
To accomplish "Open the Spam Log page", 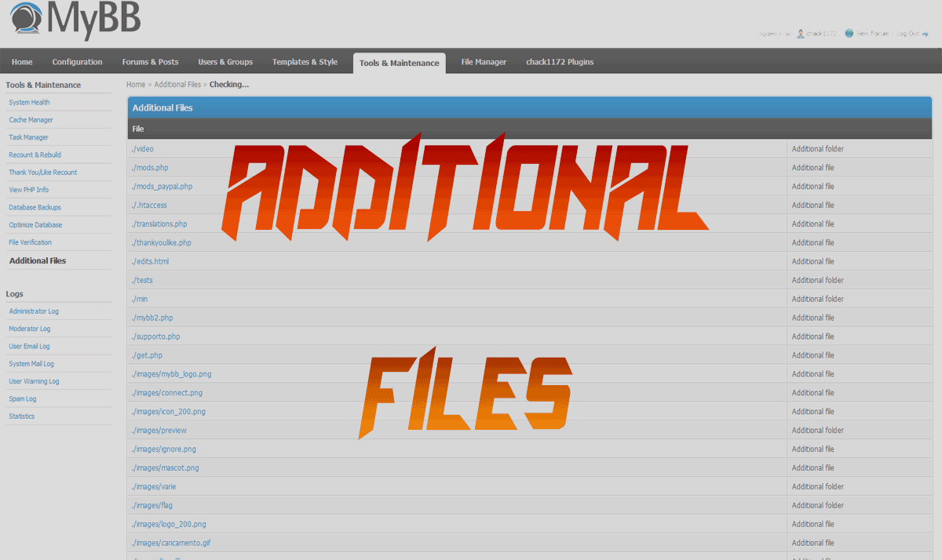I will point(22,399).
